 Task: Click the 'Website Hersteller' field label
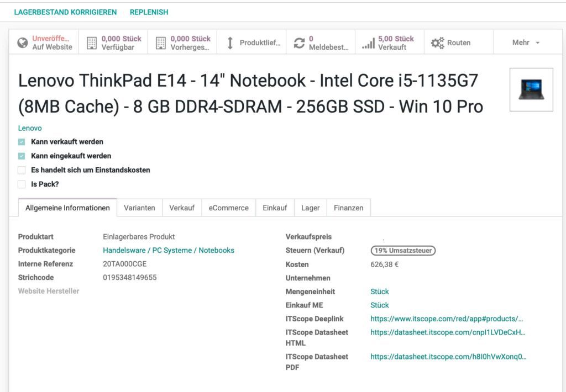[49, 291]
